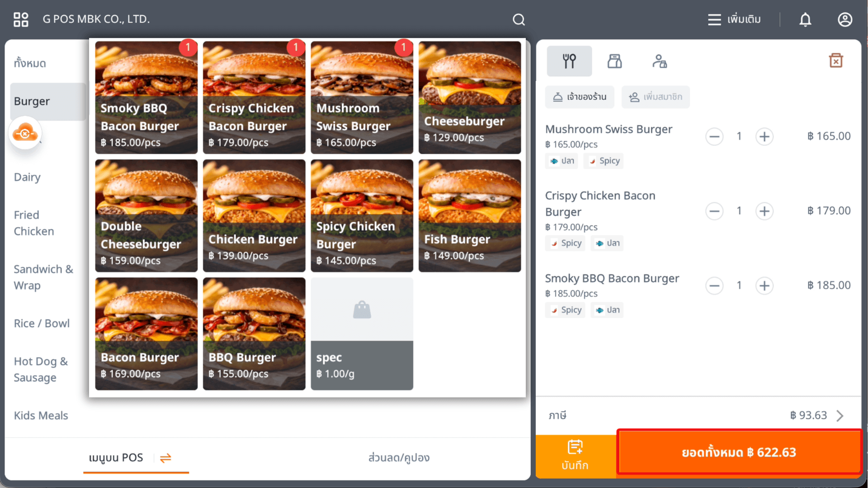Select the dine-in fork and knife icon

569,61
